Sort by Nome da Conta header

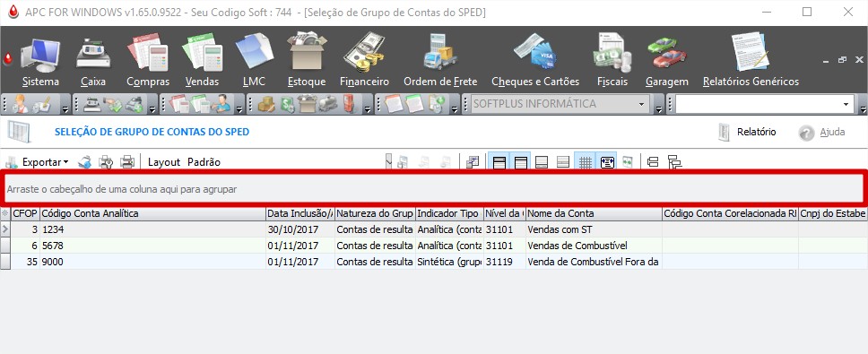[x=594, y=213]
